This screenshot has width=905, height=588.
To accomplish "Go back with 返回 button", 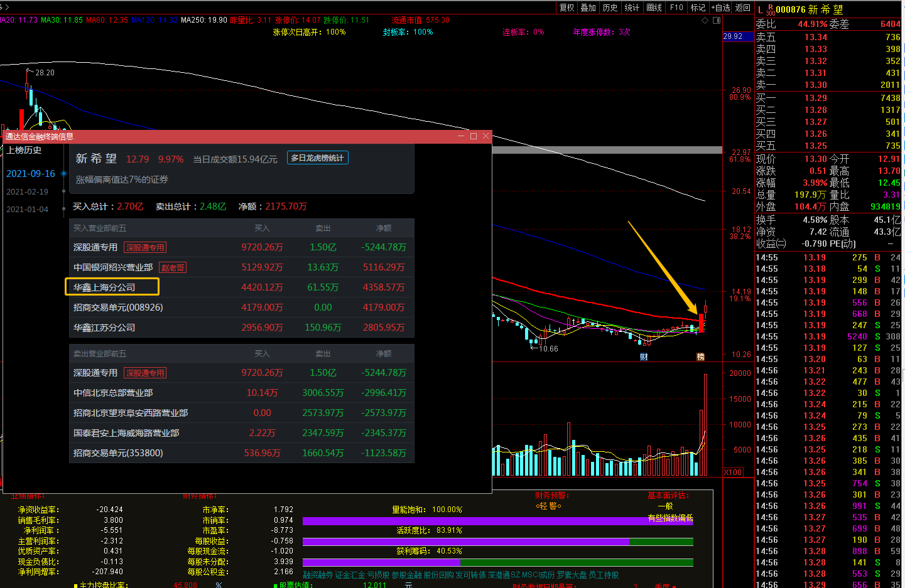I will tap(743, 8).
